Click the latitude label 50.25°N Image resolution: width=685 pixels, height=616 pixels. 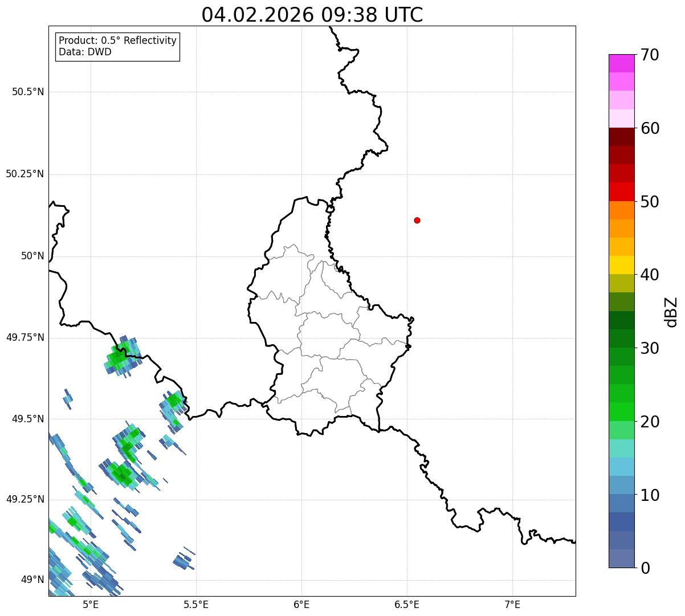(25, 174)
